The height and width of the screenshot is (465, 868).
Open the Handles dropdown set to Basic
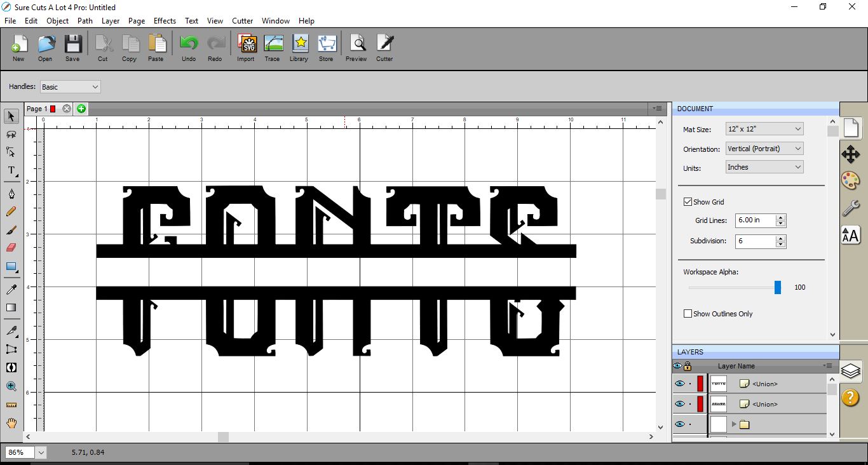click(70, 87)
